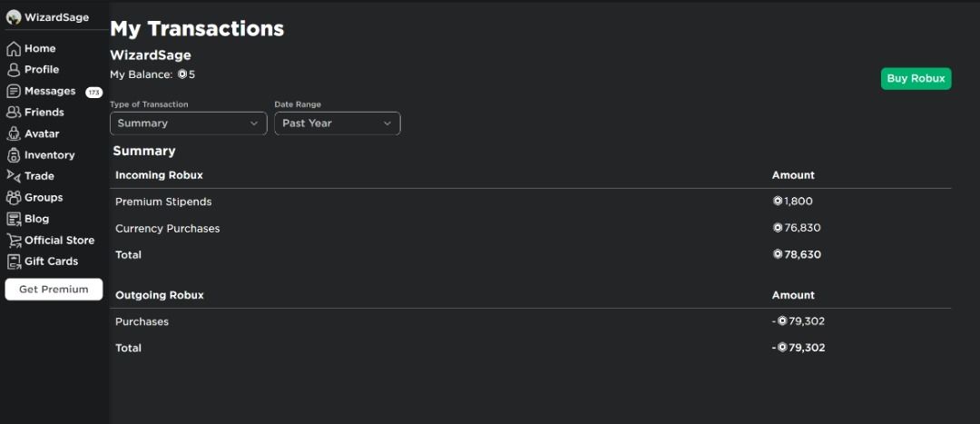Click the Profile person icon

[x=14, y=70]
